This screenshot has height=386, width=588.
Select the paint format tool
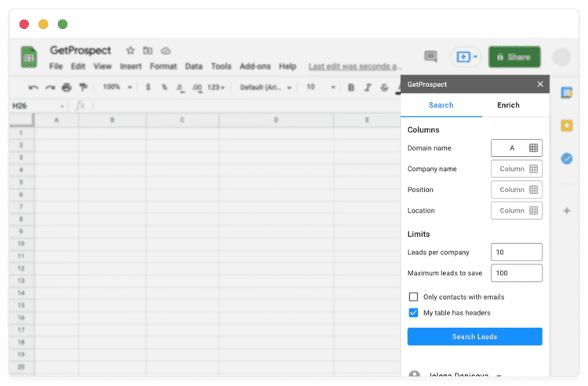point(83,87)
